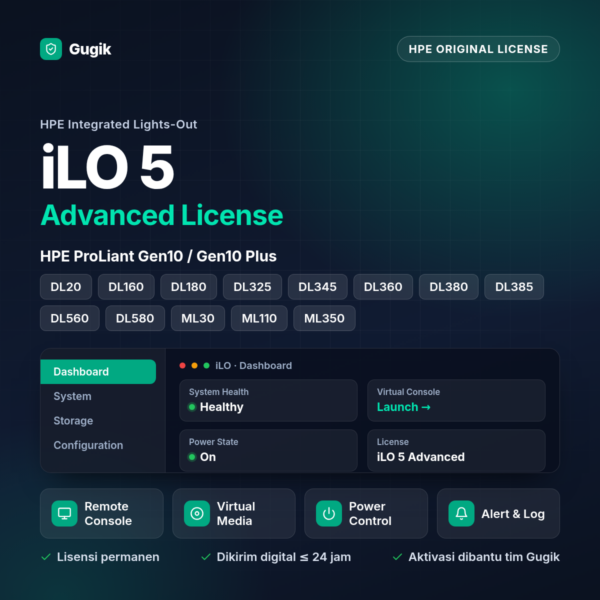This screenshot has height=600, width=600.
Task: Click the Virtual Console card
Action: click(x=456, y=400)
